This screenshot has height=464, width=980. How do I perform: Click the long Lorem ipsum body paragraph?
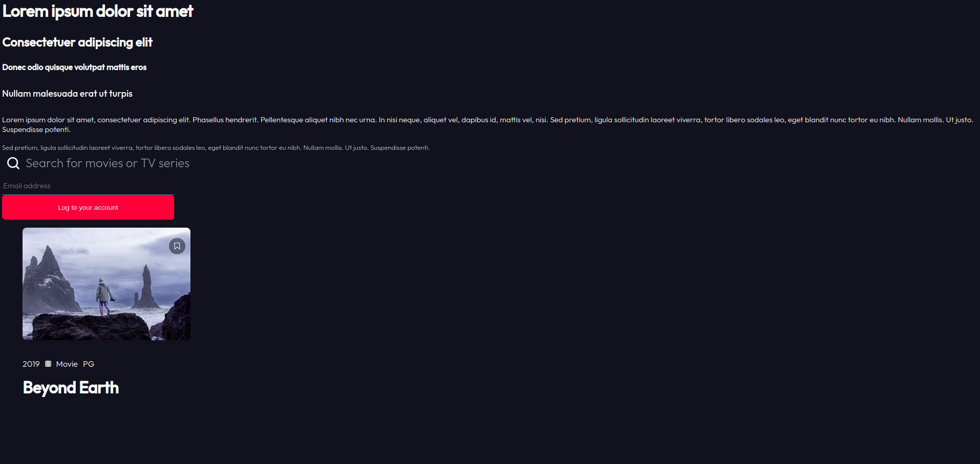pos(488,124)
